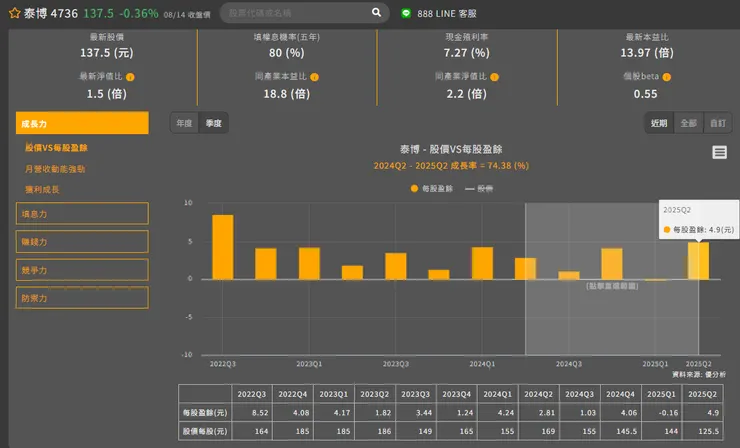Image resolution: width=740 pixels, height=448 pixels.
Task: Open the chart hamburger menu icon
Action: 719,152
